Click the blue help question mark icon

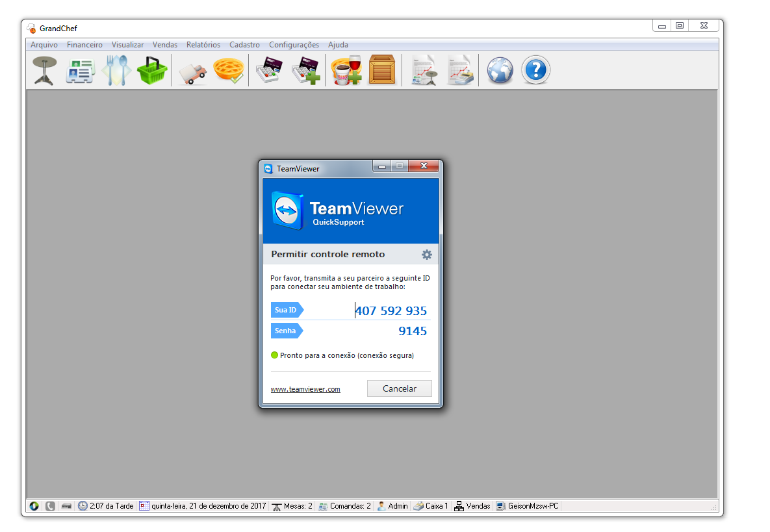pos(535,70)
